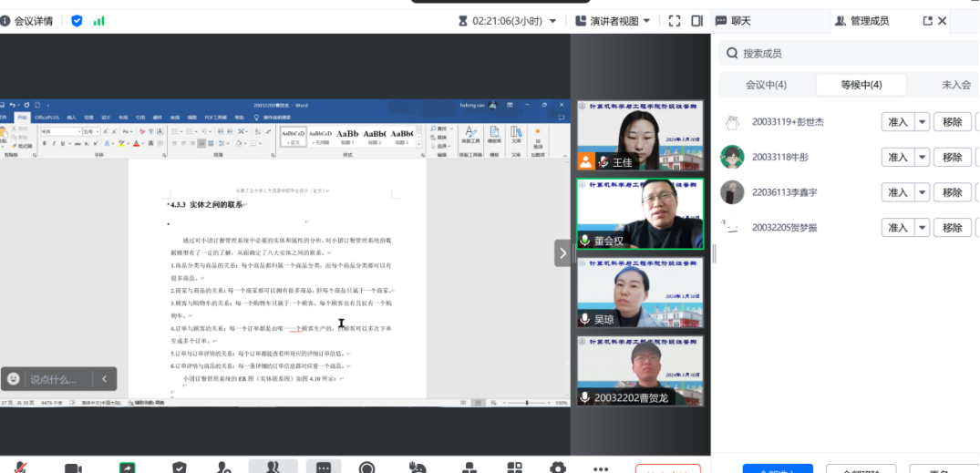Open the chat bubble icon in the bottom toolbar
Screen dimensions: 980x473
click(324, 468)
